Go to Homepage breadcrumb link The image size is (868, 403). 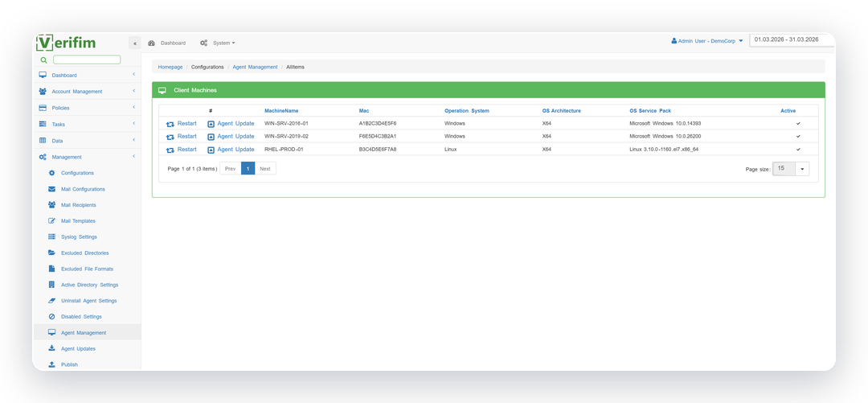pyautogui.click(x=170, y=67)
